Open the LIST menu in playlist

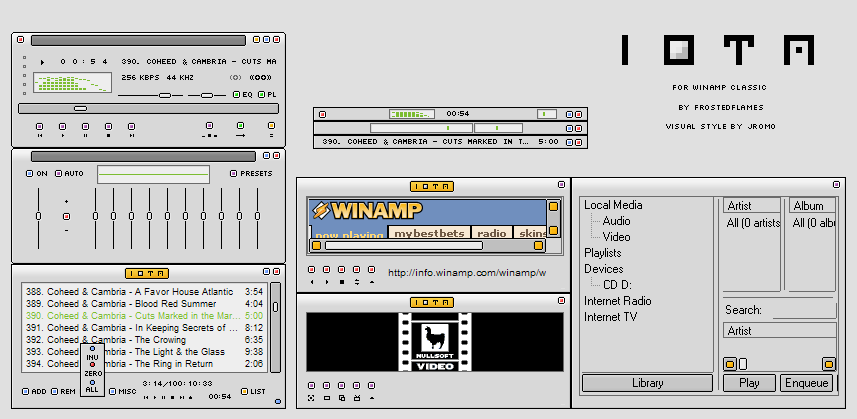(x=253, y=392)
